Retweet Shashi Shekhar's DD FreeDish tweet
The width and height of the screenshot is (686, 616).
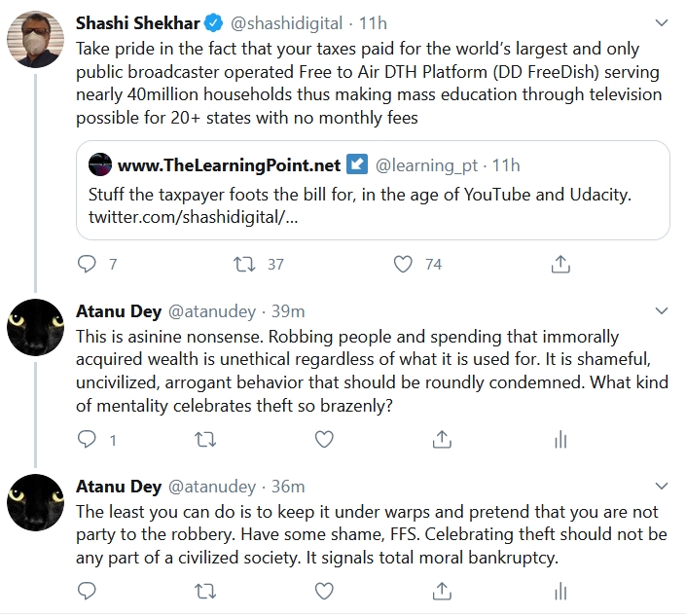coord(243,264)
